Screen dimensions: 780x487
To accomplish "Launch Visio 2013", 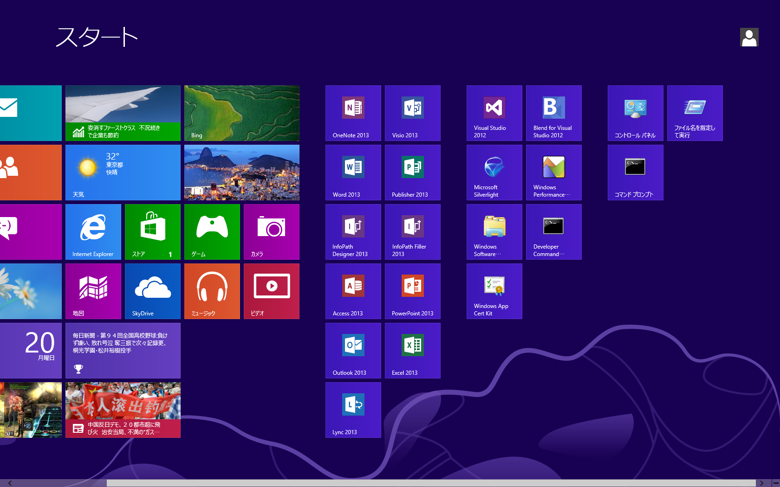I will click(412, 113).
